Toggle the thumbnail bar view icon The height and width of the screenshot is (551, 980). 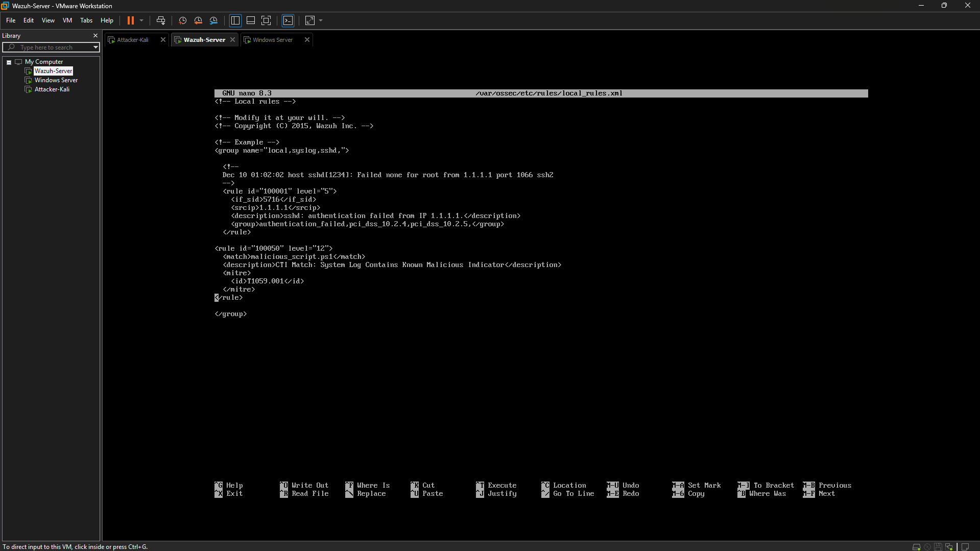(251, 20)
